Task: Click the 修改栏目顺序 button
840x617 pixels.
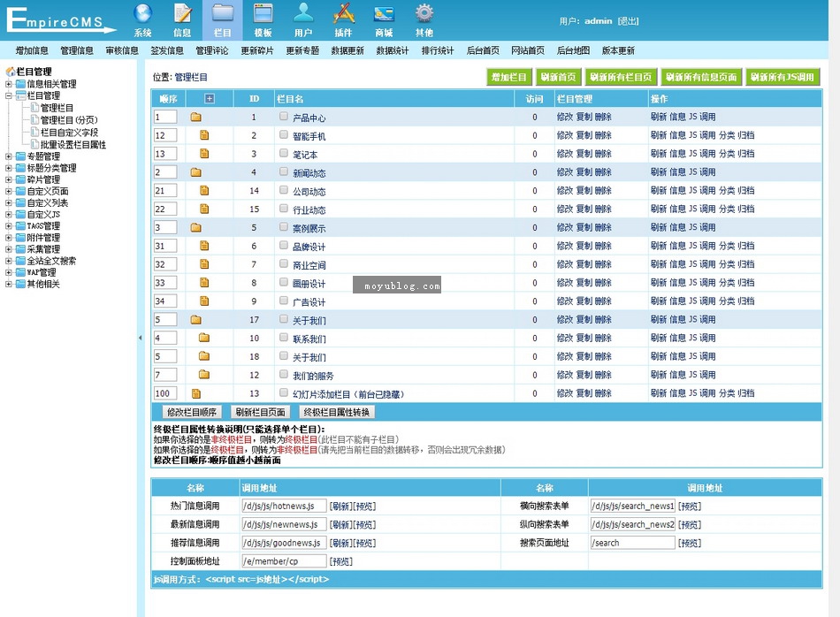Action: coord(192,412)
